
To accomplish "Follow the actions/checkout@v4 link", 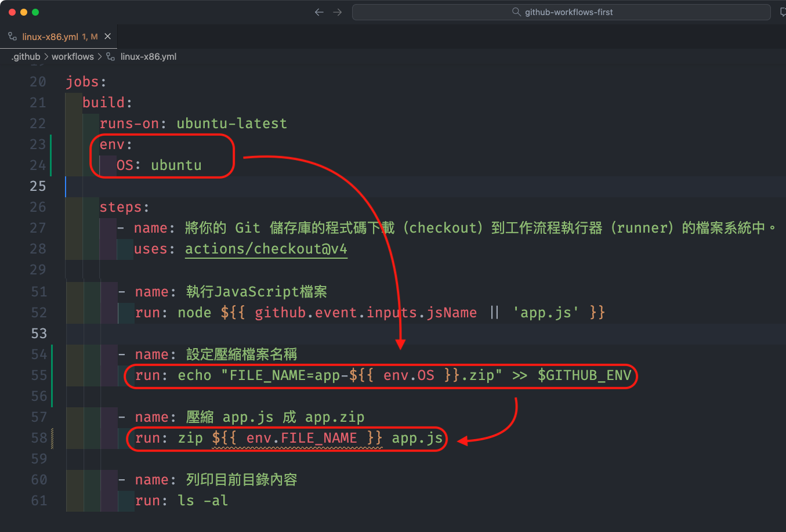I will pos(266,249).
